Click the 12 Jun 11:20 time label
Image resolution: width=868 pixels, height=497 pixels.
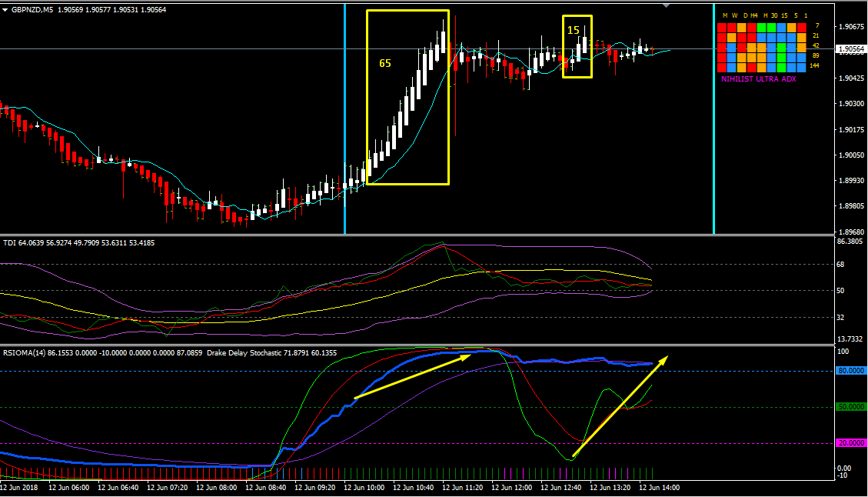click(x=463, y=488)
